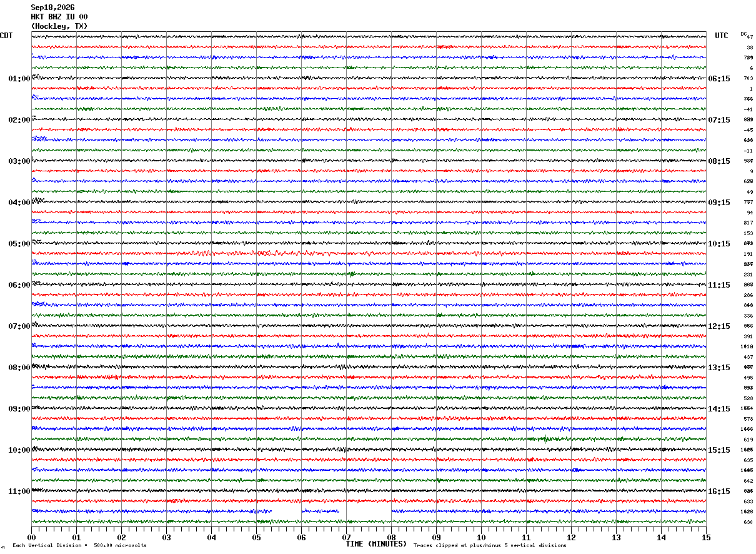
Task: Select the UTC timezone label
Action: point(722,36)
